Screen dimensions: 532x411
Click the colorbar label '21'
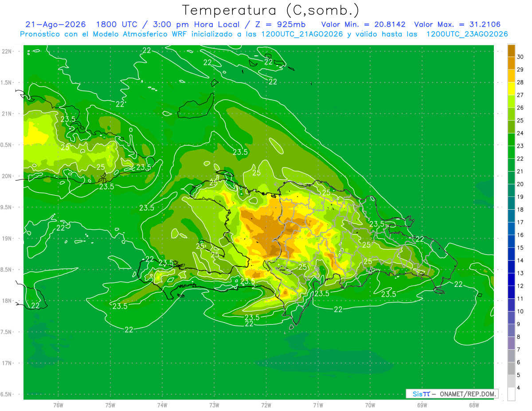(x=520, y=172)
